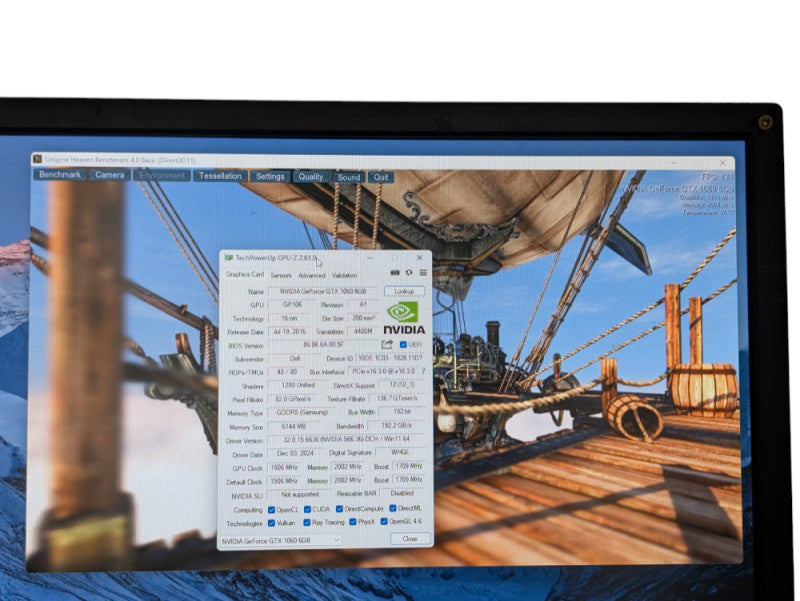Screen dimensions: 800x601
Task: Click the Heaven Benchmark window icon
Action: tap(37, 159)
